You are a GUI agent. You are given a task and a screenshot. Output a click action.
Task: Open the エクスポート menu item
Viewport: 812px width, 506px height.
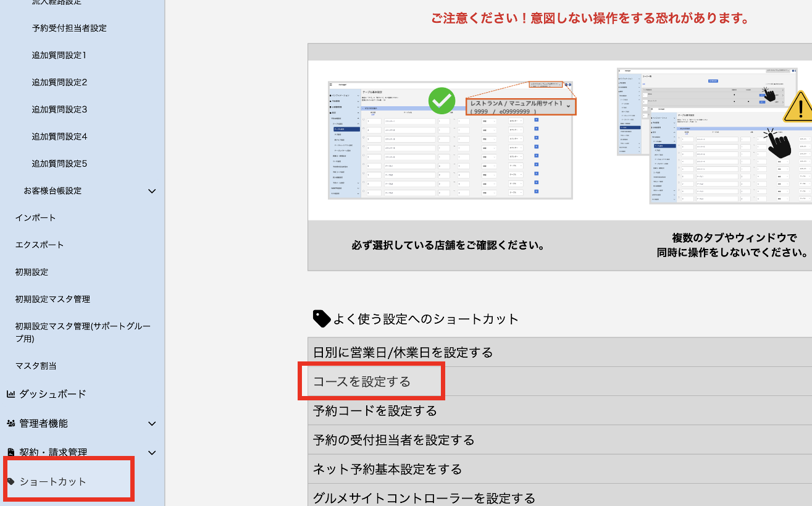click(x=40, y=245)
